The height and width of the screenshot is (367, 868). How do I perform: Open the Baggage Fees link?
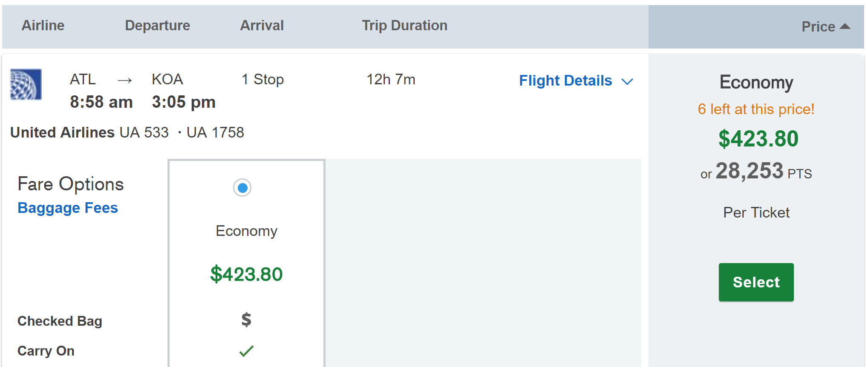click(68, 208)
